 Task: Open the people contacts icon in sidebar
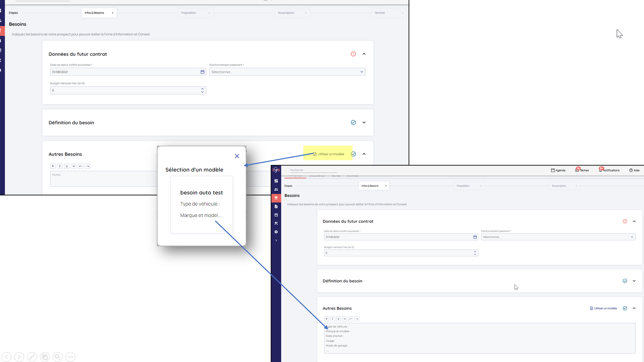click(276, 189)
